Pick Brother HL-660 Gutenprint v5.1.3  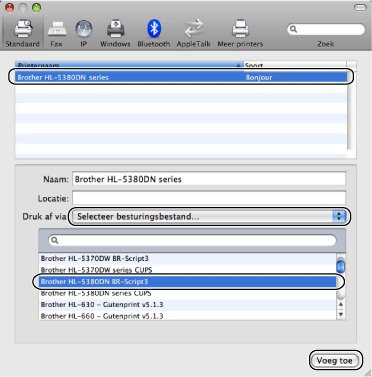[x=187, y=316]
